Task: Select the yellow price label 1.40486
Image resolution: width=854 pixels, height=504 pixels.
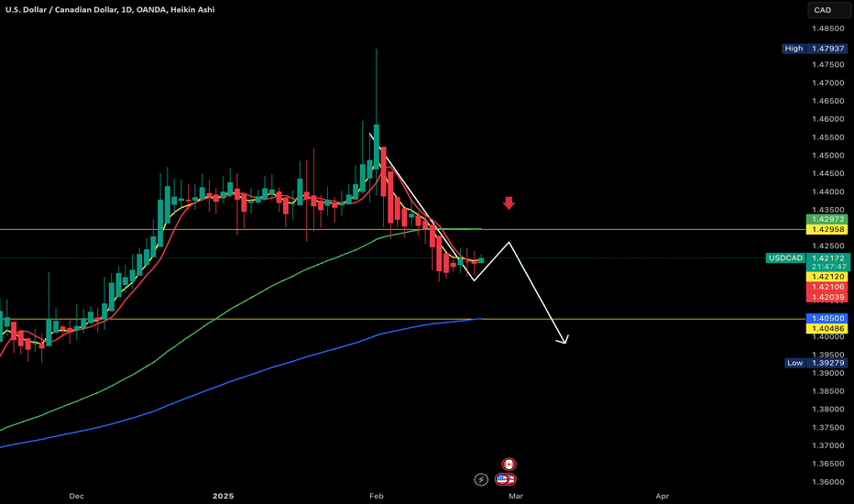Action: click(827, 329)
